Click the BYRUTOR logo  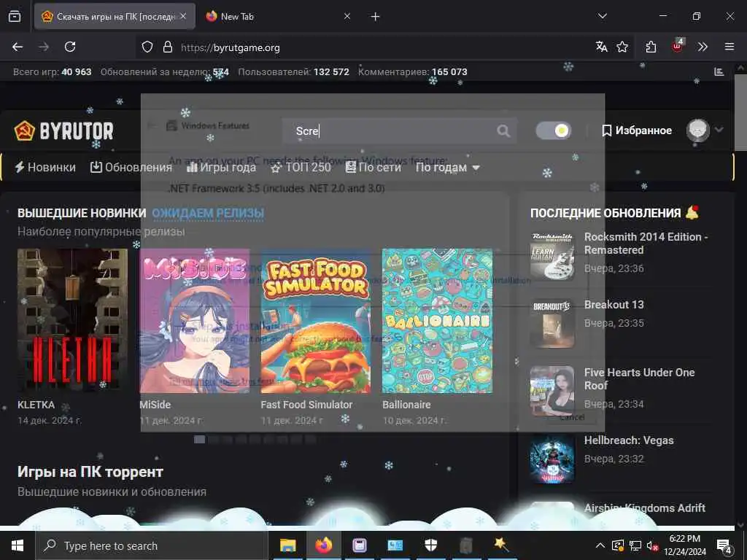(x=64, y=131)
